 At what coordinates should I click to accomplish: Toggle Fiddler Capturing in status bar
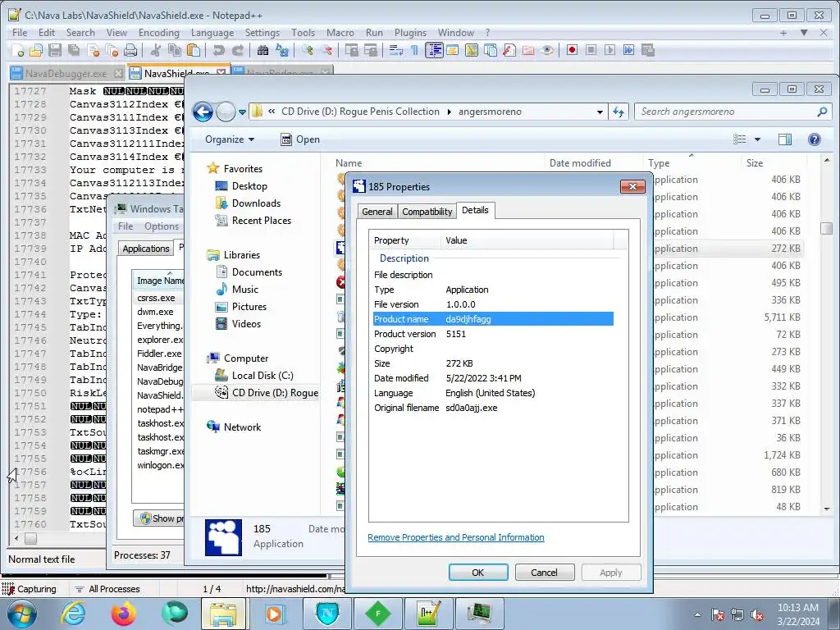pyautogui.click(x=30, y=589)
